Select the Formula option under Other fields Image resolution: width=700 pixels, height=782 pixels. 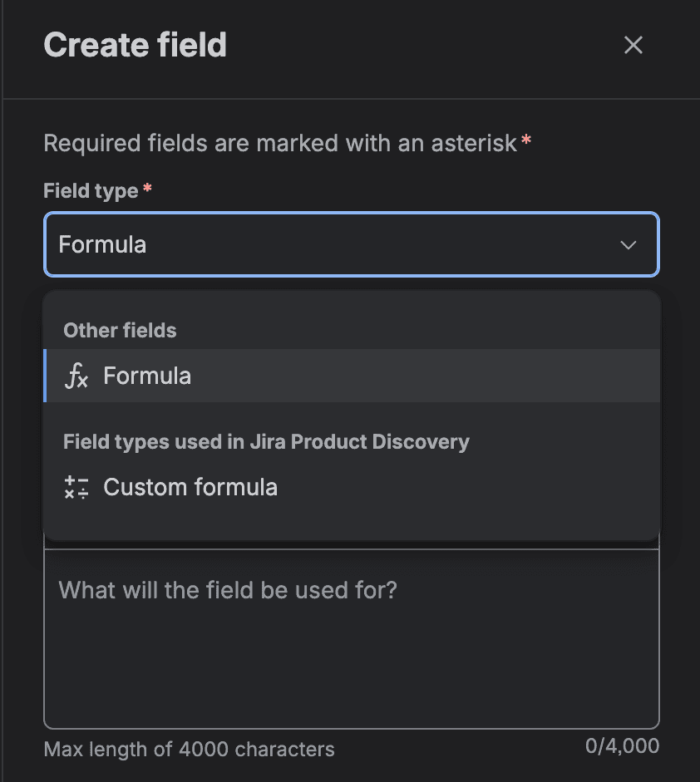[352, 376]
